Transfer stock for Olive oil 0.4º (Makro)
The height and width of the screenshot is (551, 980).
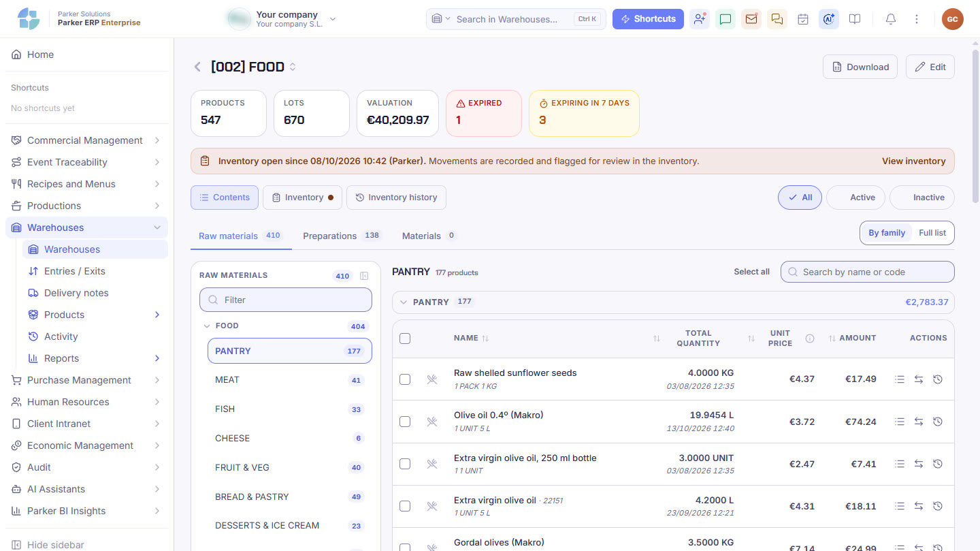pyautogui.click(x=919, y=422)
